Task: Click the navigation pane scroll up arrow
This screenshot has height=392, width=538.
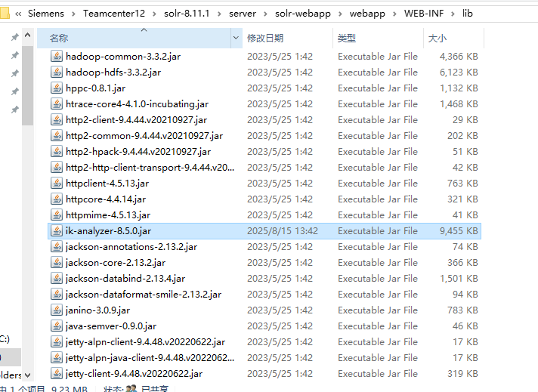Action: click(x=28, y=35)
